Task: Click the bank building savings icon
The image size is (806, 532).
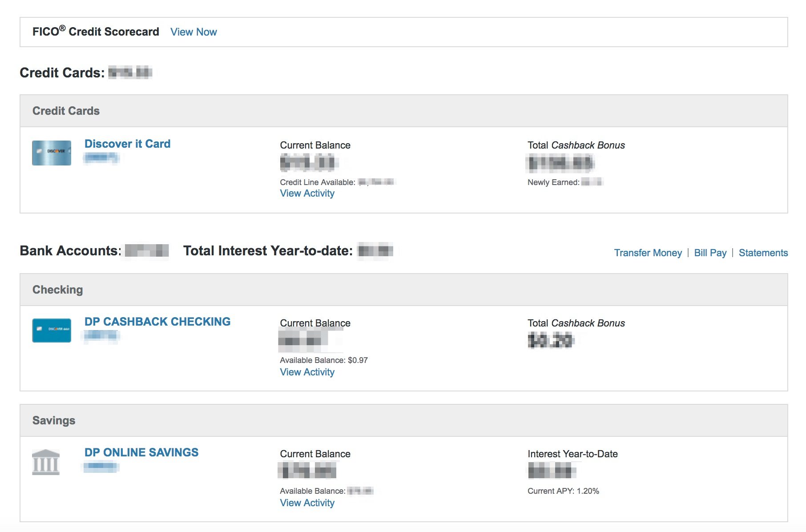Action: click(x=46, y=462)
